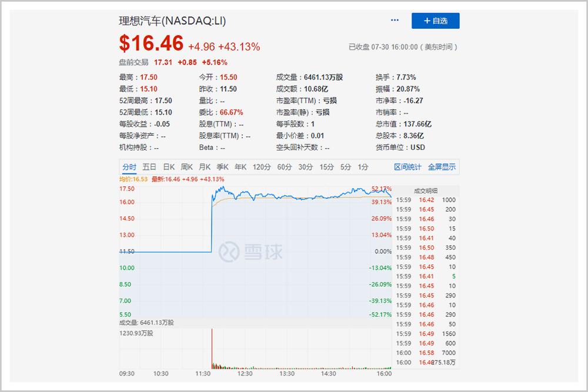
Task: Click the 盘前交易 label
Action: tap(133, 62)
